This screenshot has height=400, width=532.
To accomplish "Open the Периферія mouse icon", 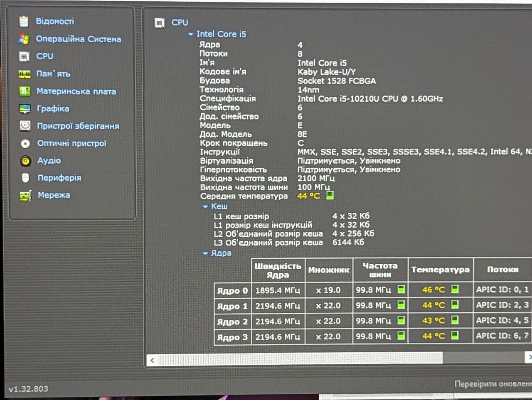I will [x=25, y=178].
